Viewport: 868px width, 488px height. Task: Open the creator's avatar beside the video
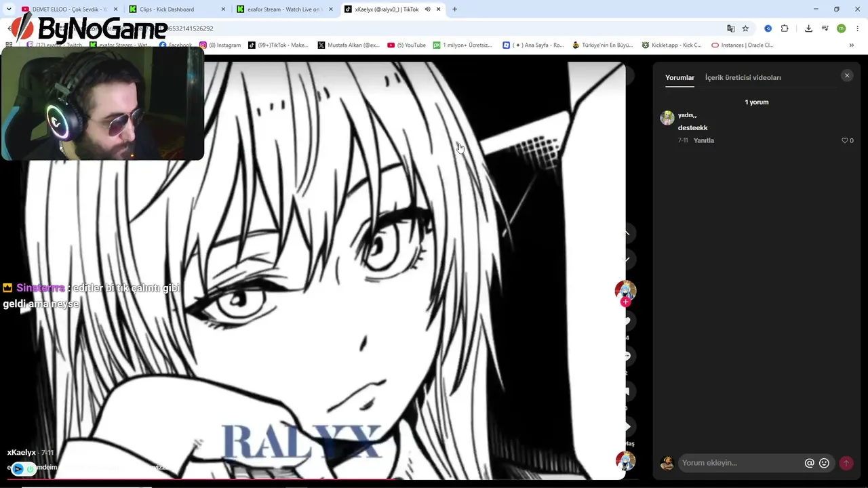(x=625, y=290)
